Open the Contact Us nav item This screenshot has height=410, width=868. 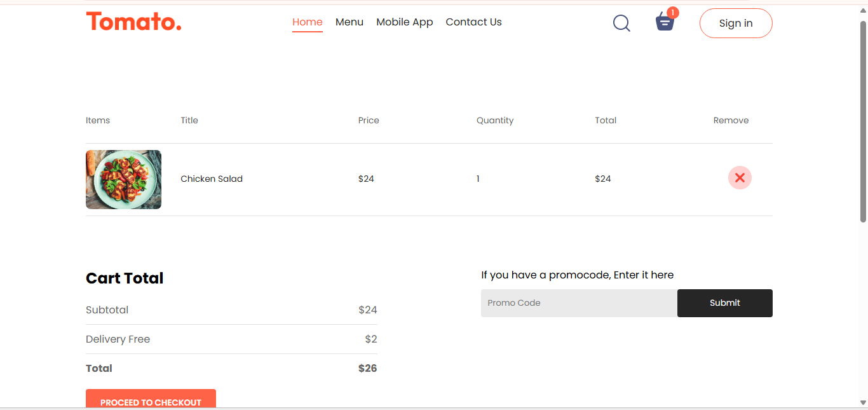473,22
